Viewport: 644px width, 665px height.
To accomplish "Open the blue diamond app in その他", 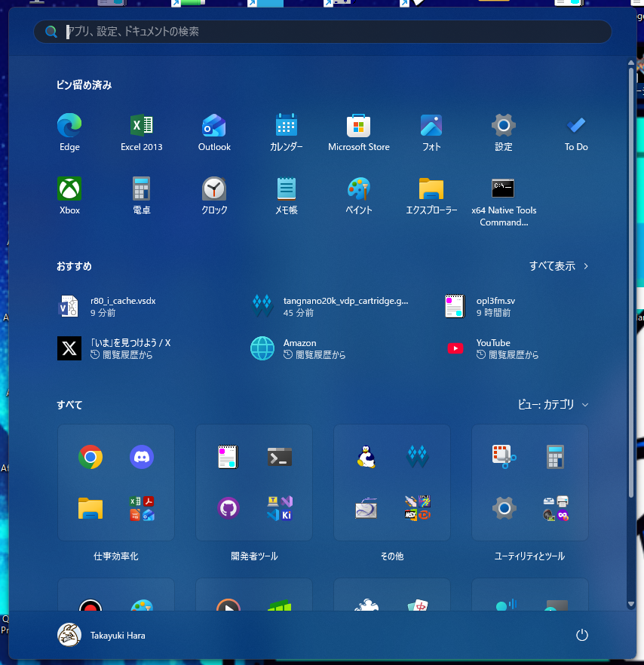I will [418, 457].
